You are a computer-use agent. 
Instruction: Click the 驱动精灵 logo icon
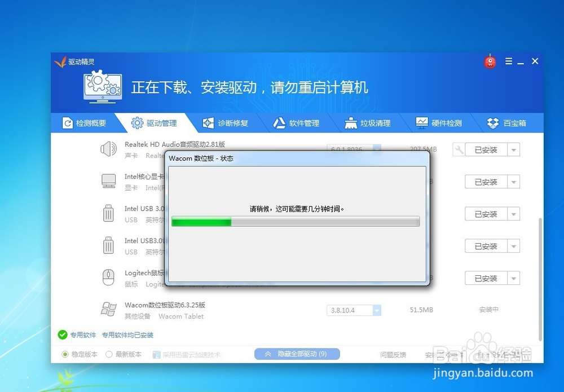(x=60, y=62)
